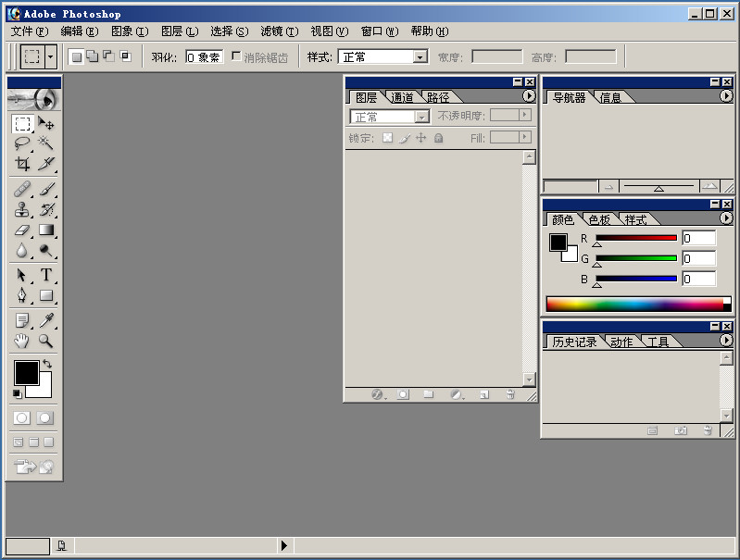
Task: Select the Clone Stamp tool
Action: pos(22,209)
